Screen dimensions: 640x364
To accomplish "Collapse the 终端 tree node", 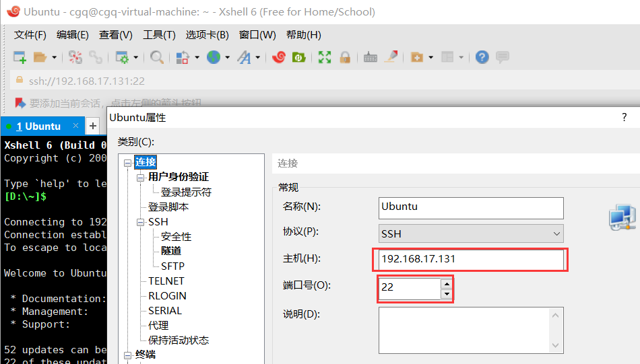I will click(x=128, y=355).
